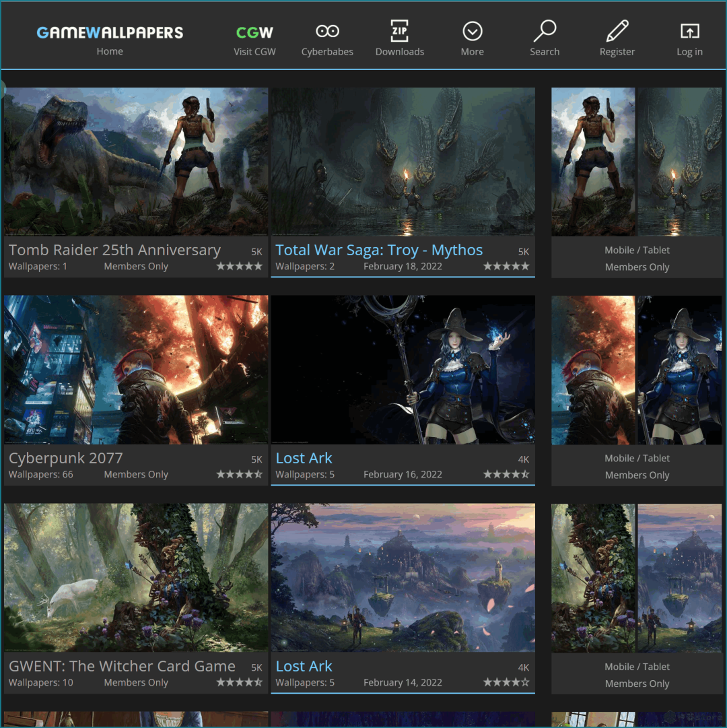This screenshot has height=728, width=727.
Task: Open the GWENT mobile thumbnail
Action: point(594,578)
